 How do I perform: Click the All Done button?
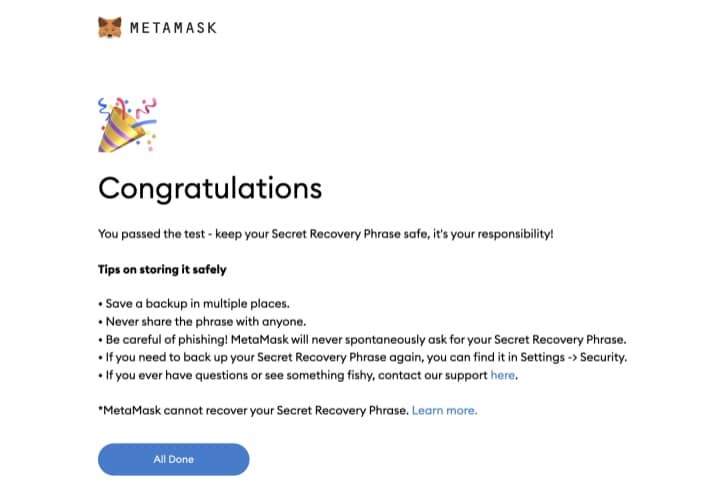pos(173,459)
